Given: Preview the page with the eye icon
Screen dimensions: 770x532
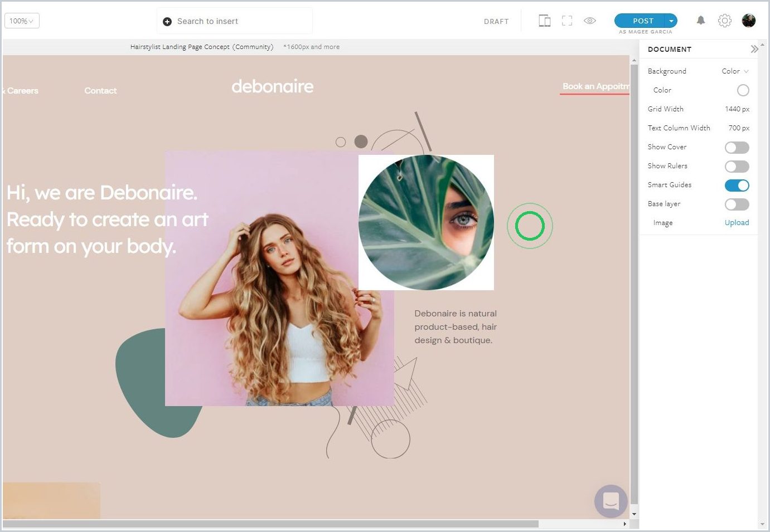Looking at the screenshot, I should click(x=590, y=21).
